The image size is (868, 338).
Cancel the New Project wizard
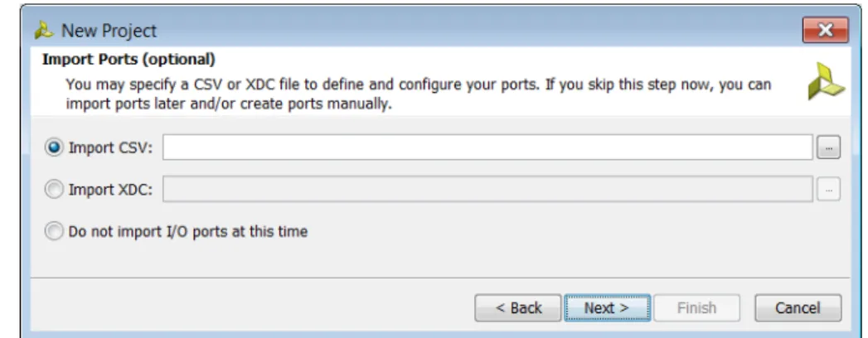click(x=798, y=308)
